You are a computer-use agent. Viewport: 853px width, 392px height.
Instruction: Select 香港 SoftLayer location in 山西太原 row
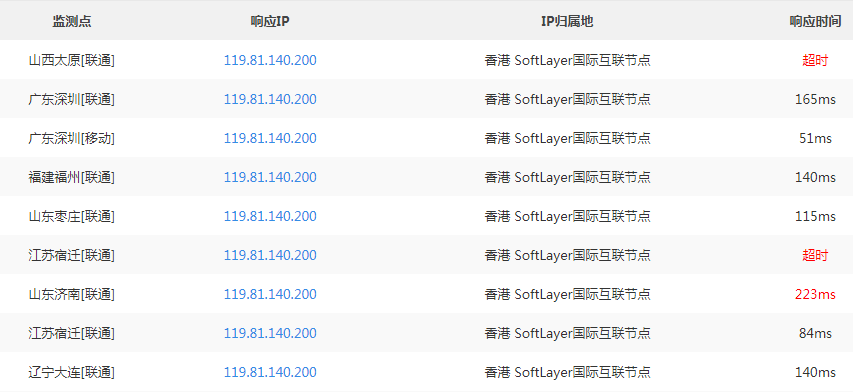click(567, 60)
